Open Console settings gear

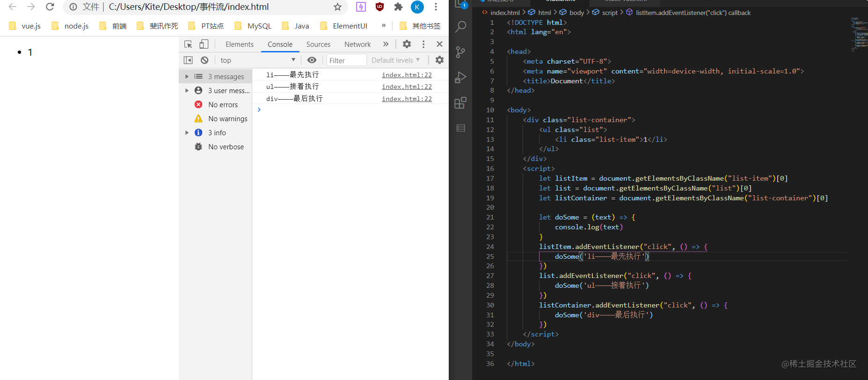pyautogui.click(x=439, y=60)
